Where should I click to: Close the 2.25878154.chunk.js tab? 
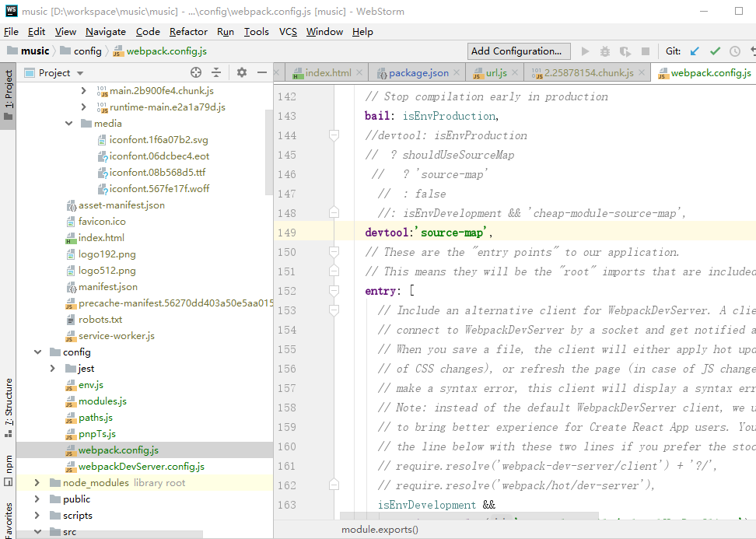642,72
